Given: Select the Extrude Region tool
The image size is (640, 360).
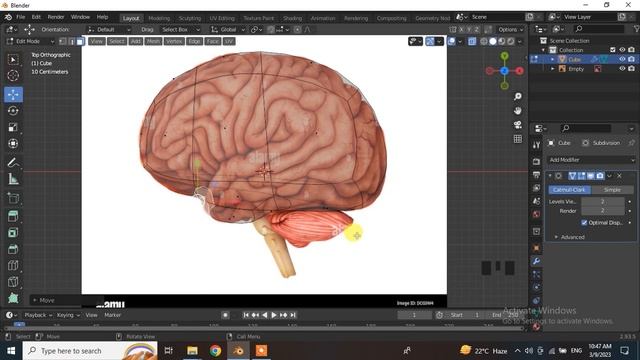Looking at the screenshot, I should 13,216.
